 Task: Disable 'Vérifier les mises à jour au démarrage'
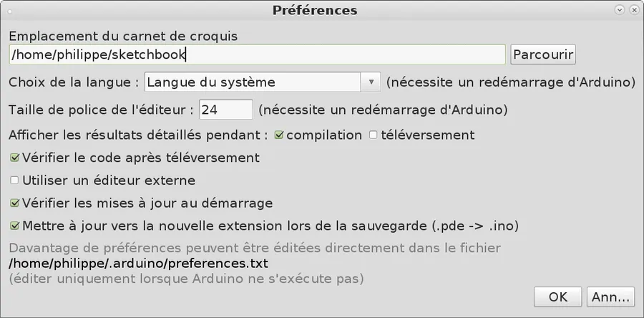15,203
